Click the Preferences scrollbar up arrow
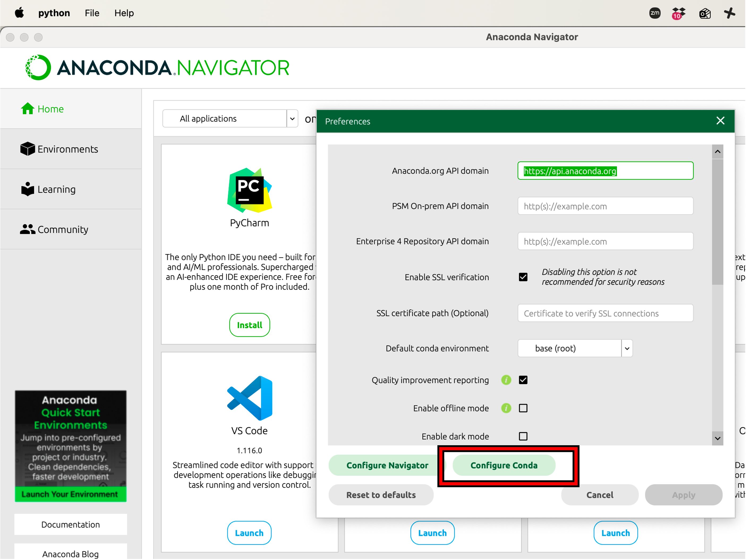The height and width of the screenshot is (560, 746). click(718, 152)
